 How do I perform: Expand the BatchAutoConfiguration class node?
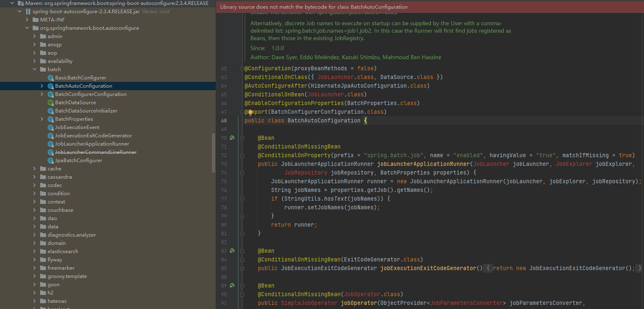point(42,86)
